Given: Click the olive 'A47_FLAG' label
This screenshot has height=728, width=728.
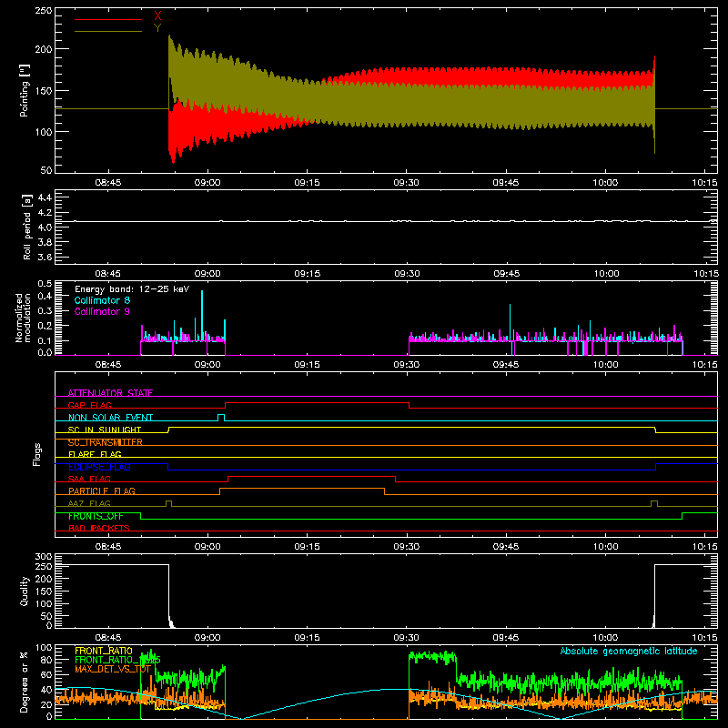Looking at the screenshot, I should coord(89,503).
